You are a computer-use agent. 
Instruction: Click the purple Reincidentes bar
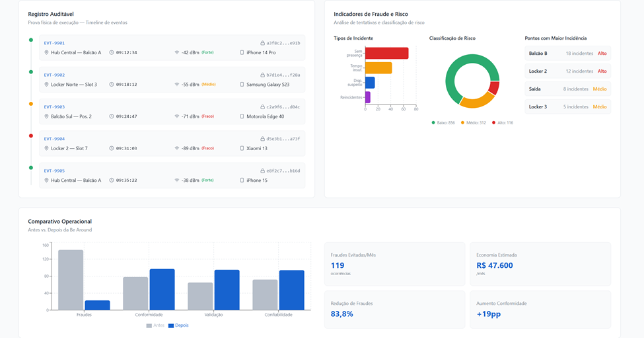pyautogui.click(x=368, y=97)
